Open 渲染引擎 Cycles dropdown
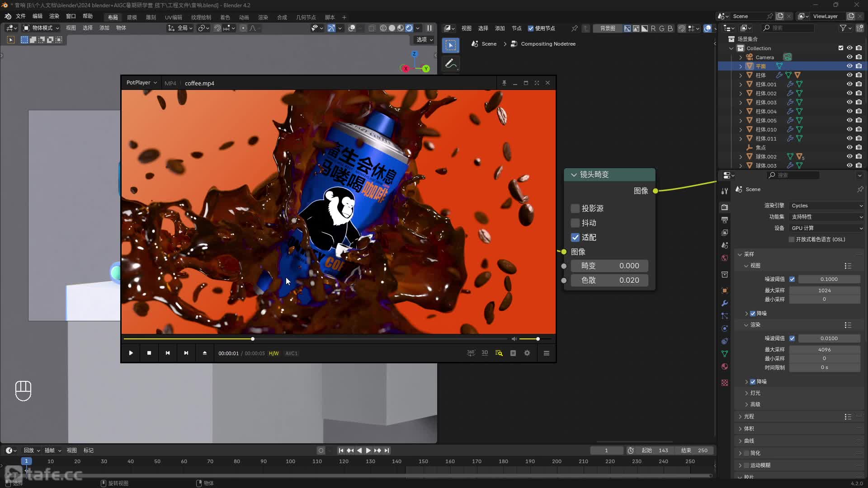The width and height of the screenshot is (868, 488). (x=826, y=206)
